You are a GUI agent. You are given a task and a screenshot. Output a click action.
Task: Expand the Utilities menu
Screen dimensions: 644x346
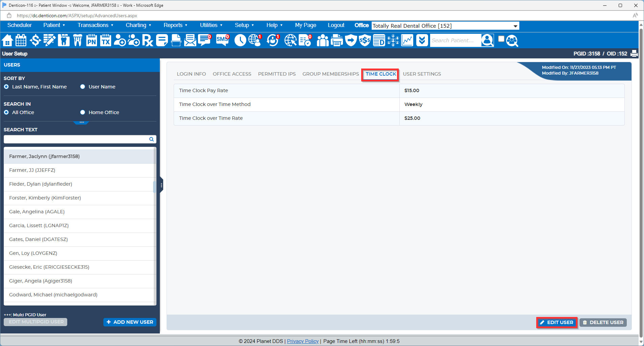pyautogui.click(x=211, y=25)
